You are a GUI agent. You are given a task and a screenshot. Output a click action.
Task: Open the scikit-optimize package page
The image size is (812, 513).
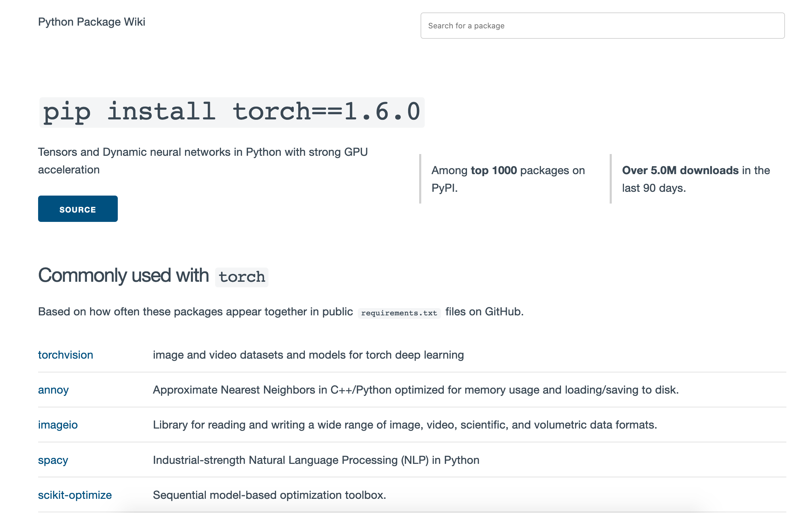pyautogui.click(x=75, y=495)
